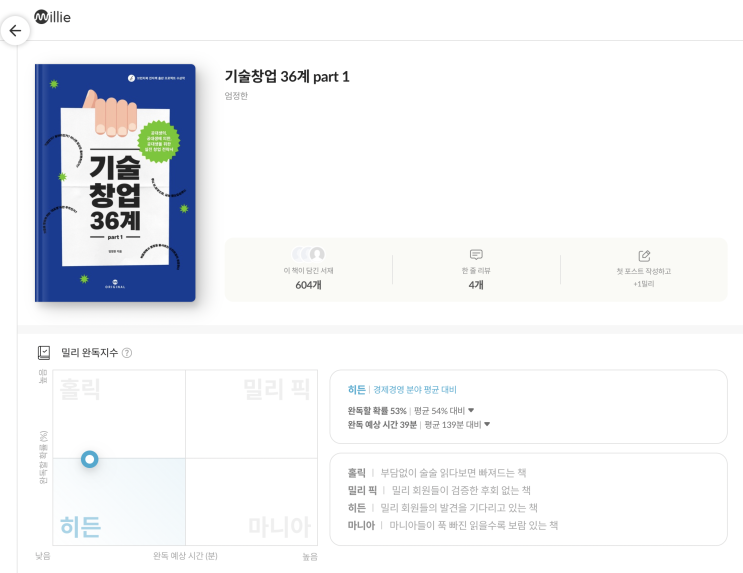Open 한 줄 리뷰 reviews

pyautogui.click(x=476, y=271)
